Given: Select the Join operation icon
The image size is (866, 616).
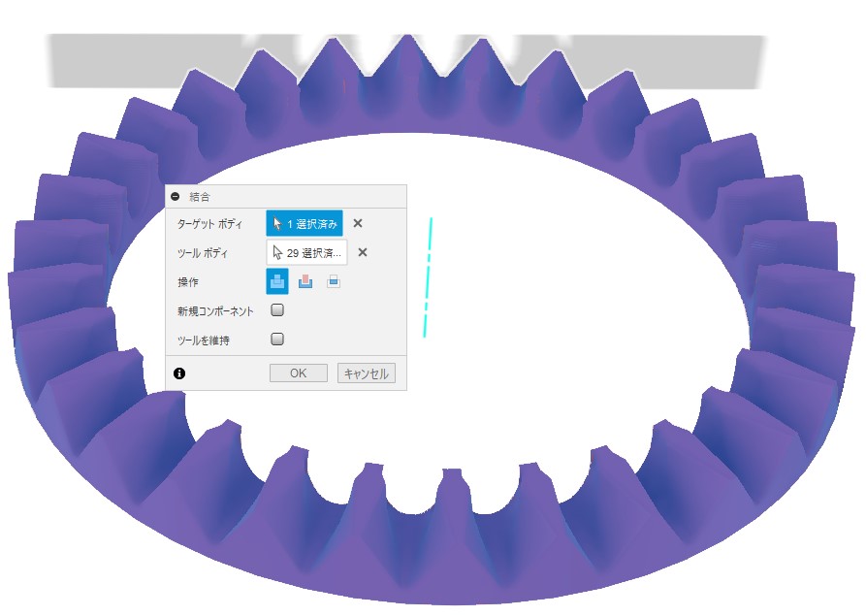Looking at the screenshot, I should 277,281.
